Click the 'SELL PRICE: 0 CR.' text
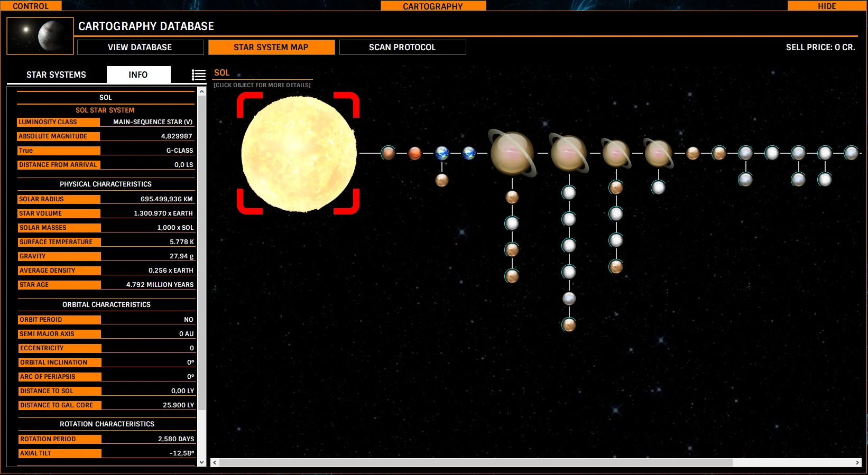 tap(820, 47)
